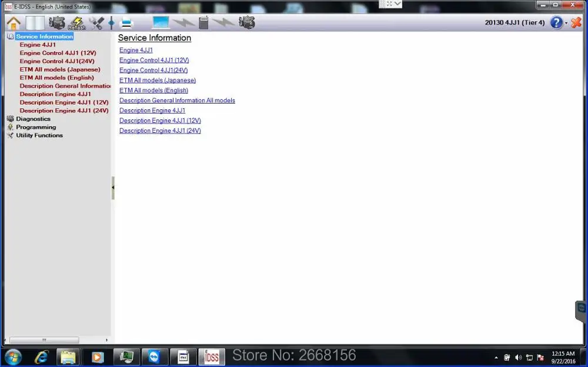Image resolution: width=588 pixels, height=367 pixels.
Task: Click the Utility Functions tools icon in tree
Action: coord(11,135)
